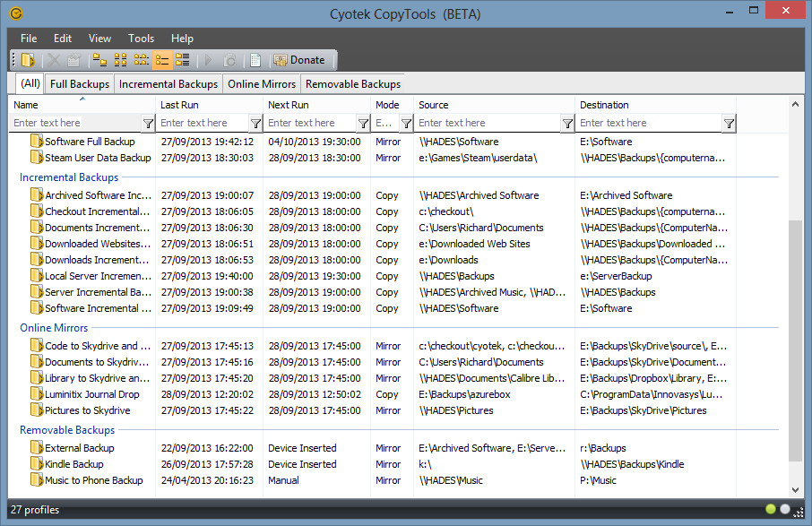Click the Donate button
This screenshot has height=526, width=812.
299,60
